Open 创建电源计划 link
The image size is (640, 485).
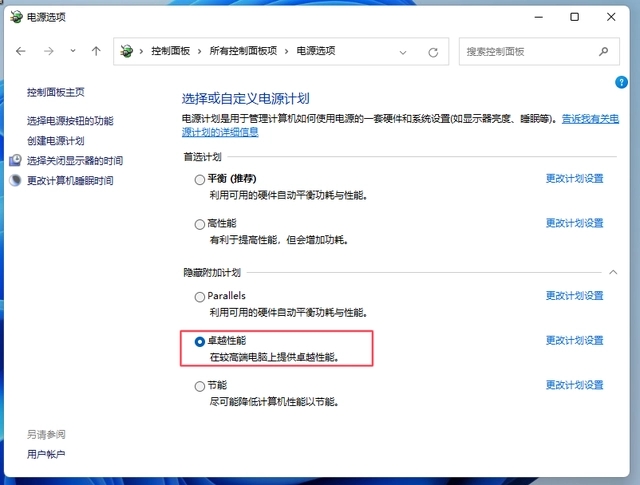pos(56,141)
